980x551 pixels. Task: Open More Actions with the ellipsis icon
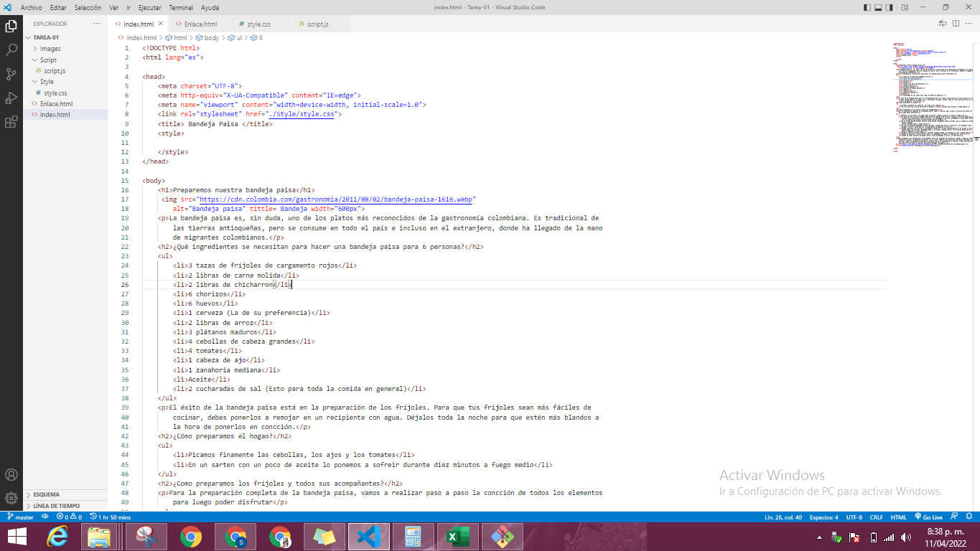click(x=95, y=23)
